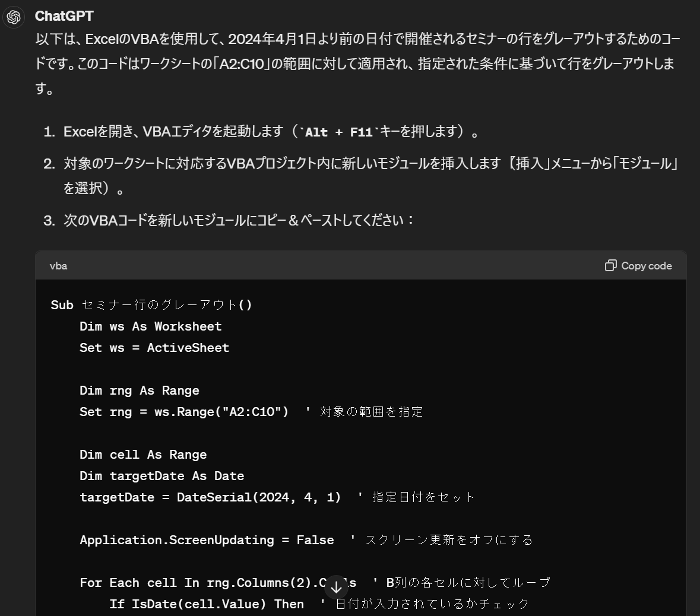Click the Application.ScreenUpdating = False line
700x616 pixels.
(207, 540)
